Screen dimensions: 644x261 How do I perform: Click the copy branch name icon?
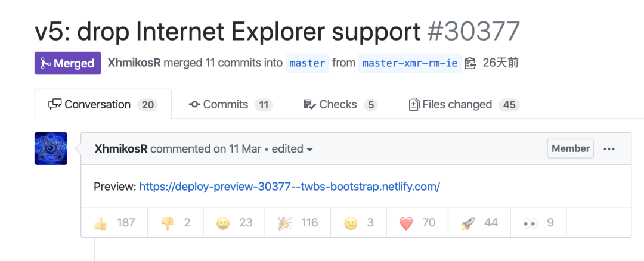pos(470,63)
